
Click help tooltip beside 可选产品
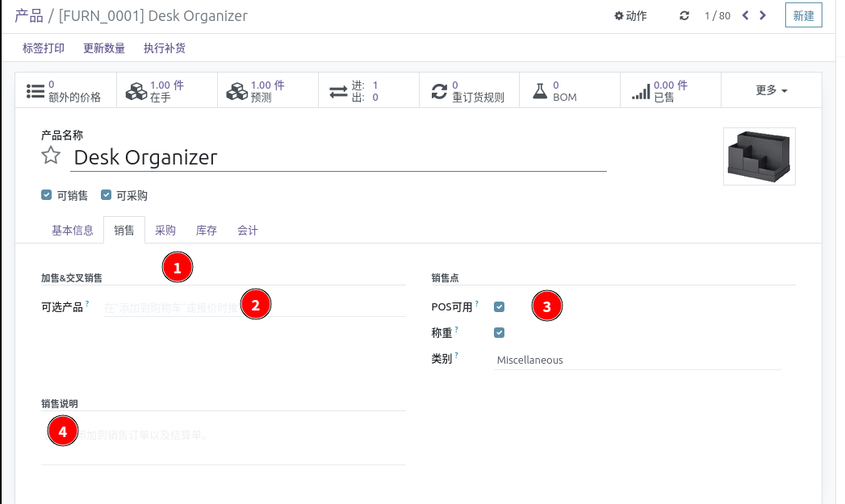[x=87, y=304]
